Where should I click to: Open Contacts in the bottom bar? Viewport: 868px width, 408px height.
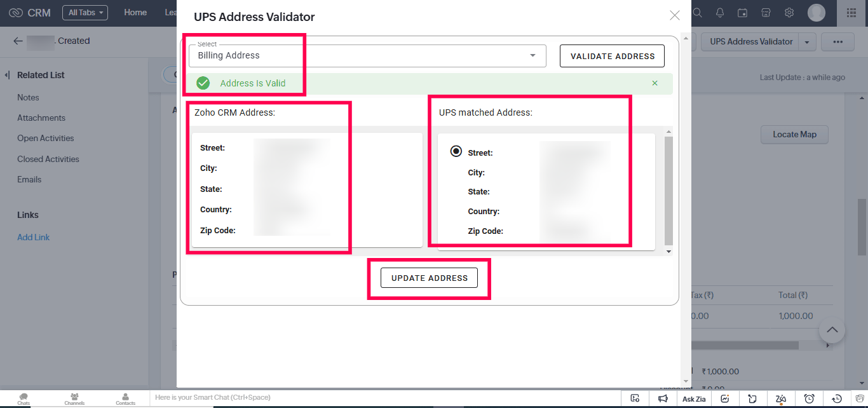(x=125, y=398)
